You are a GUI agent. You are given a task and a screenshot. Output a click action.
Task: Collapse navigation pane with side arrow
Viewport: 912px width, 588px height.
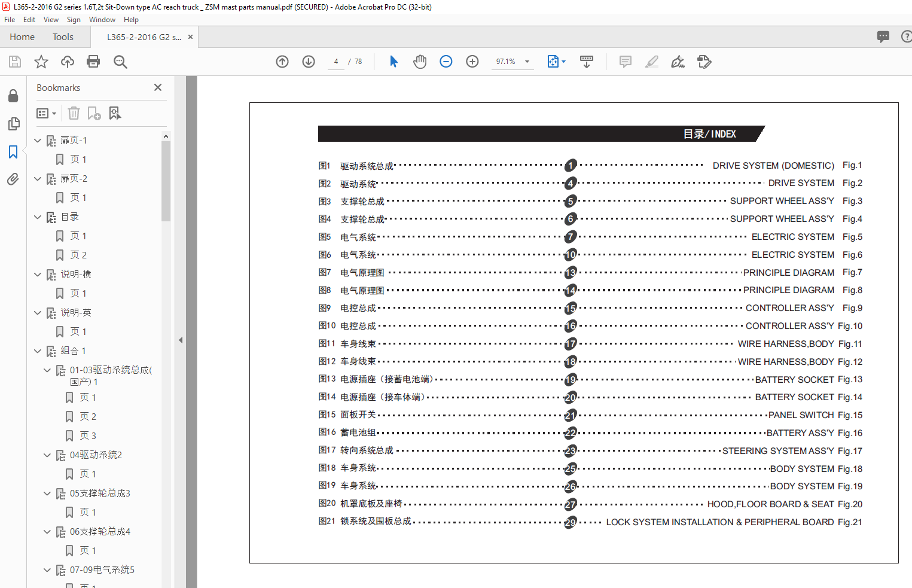click(x=181, y=340)
